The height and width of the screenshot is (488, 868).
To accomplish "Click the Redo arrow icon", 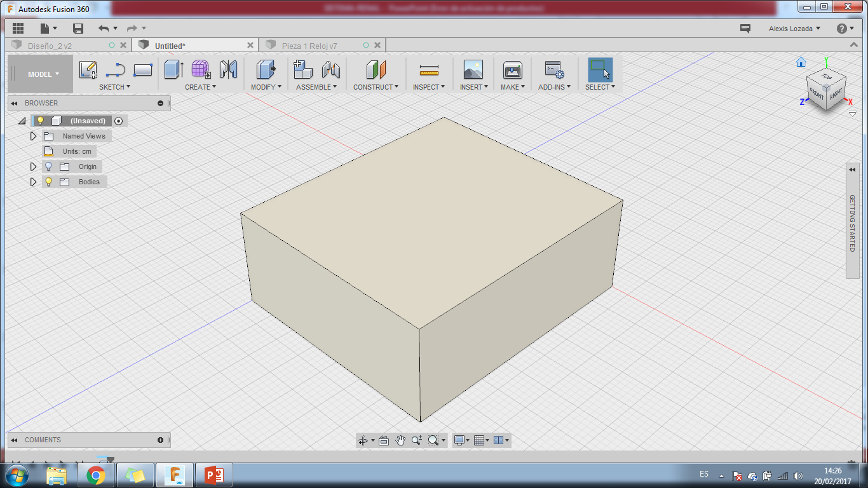I will (x=132, y=29).
